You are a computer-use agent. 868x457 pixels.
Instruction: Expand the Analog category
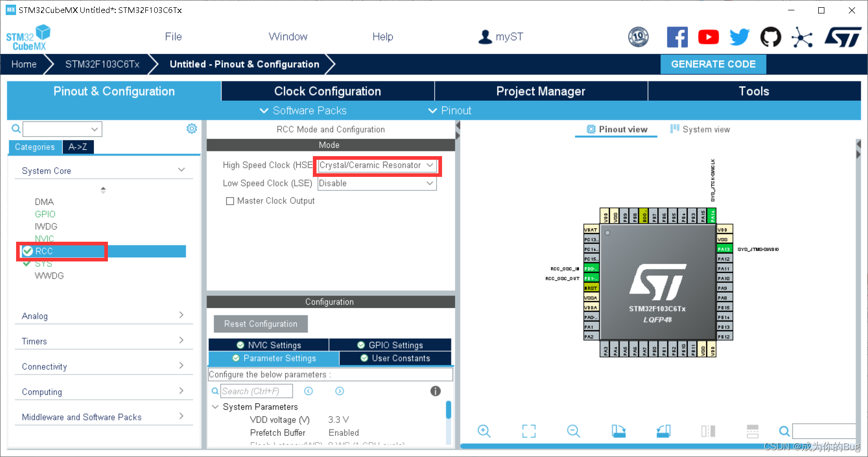pyautogui.click(x=181, y=315)
